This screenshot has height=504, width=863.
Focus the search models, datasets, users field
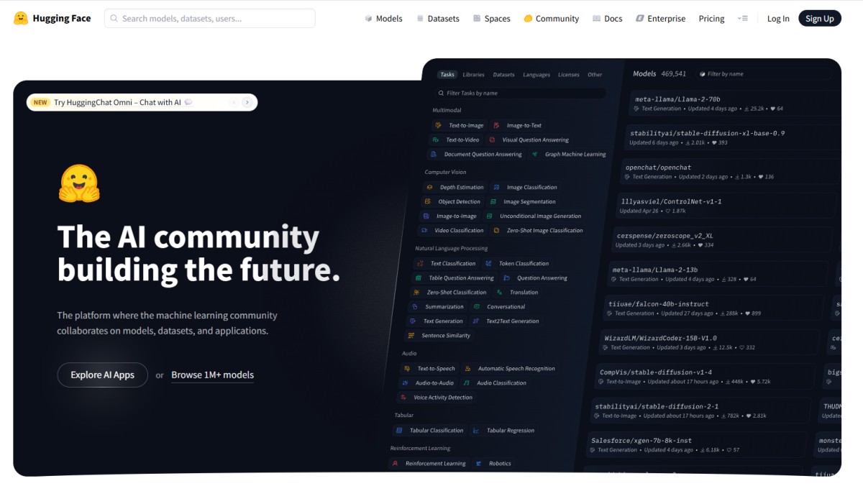point(216,19)
